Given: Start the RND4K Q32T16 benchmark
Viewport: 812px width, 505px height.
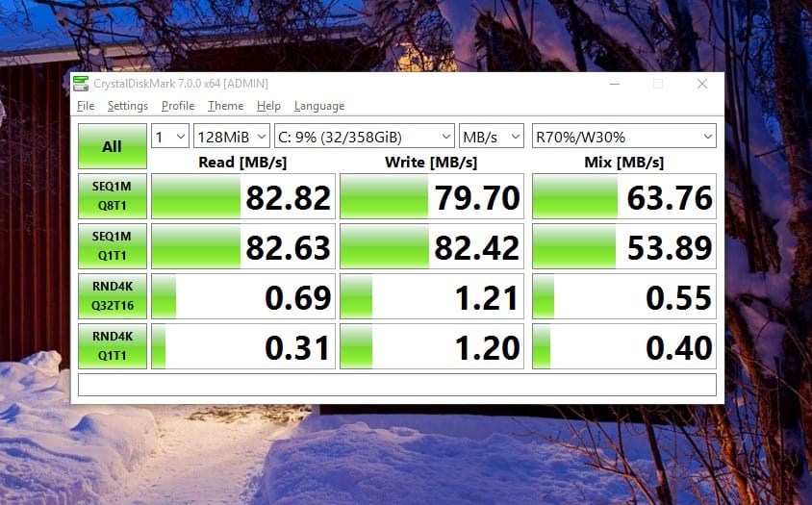Looking at the screenshot, I should (113, 296).
